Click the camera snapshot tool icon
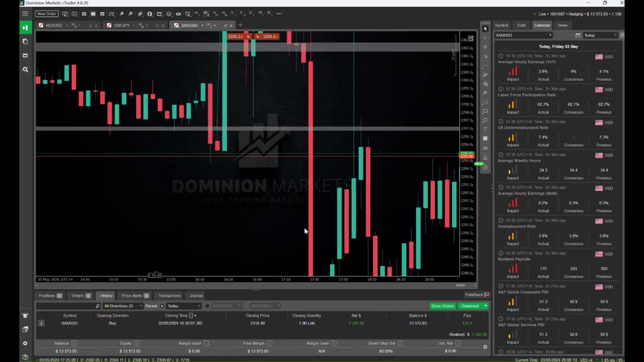 pyautogui.click(x=485, y=148)
